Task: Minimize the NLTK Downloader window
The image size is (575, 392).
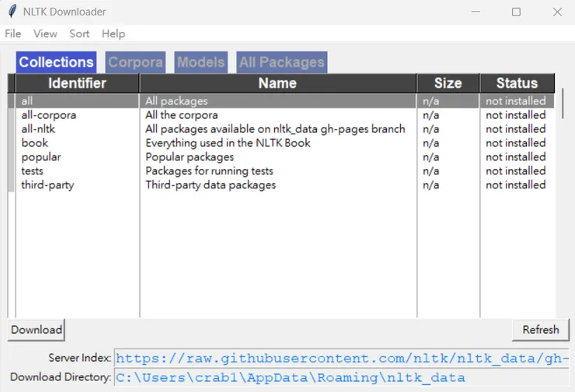Action: (x=476, y=12)
